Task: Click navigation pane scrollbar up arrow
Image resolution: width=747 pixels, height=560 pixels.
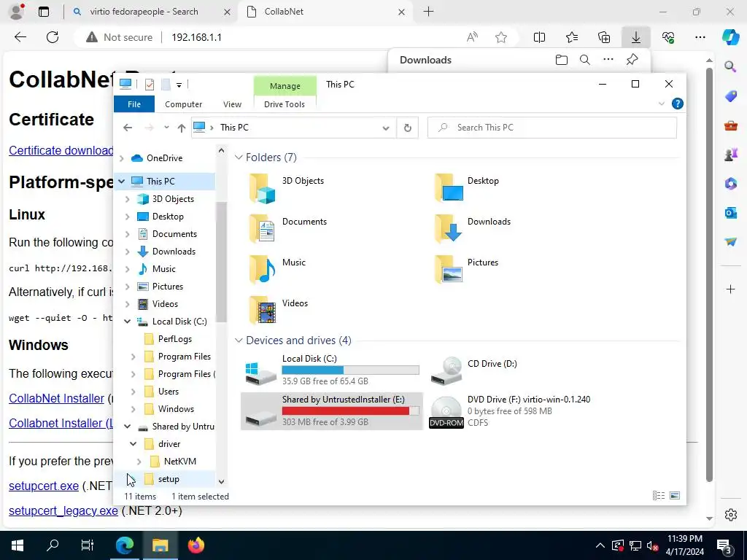Action: pos(221,150)
